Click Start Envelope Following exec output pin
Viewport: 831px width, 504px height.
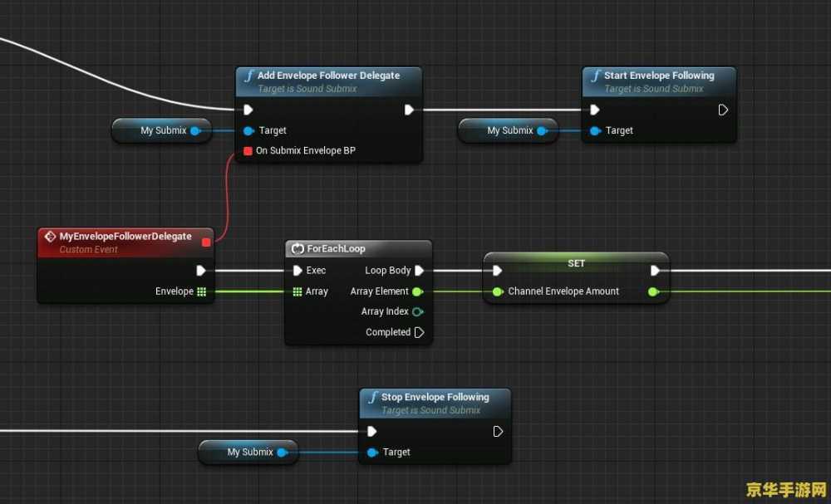(x=723, y=110)
